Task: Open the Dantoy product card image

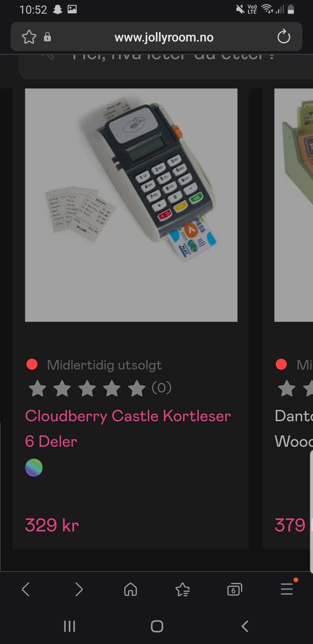Action: pyautogui.click(x=294, y=205)
